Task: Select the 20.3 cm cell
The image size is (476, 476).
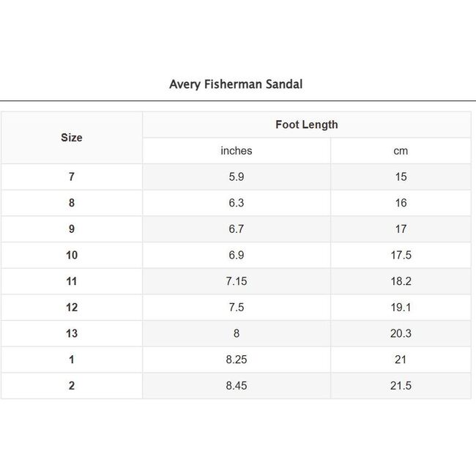Action: click(401, 334)
